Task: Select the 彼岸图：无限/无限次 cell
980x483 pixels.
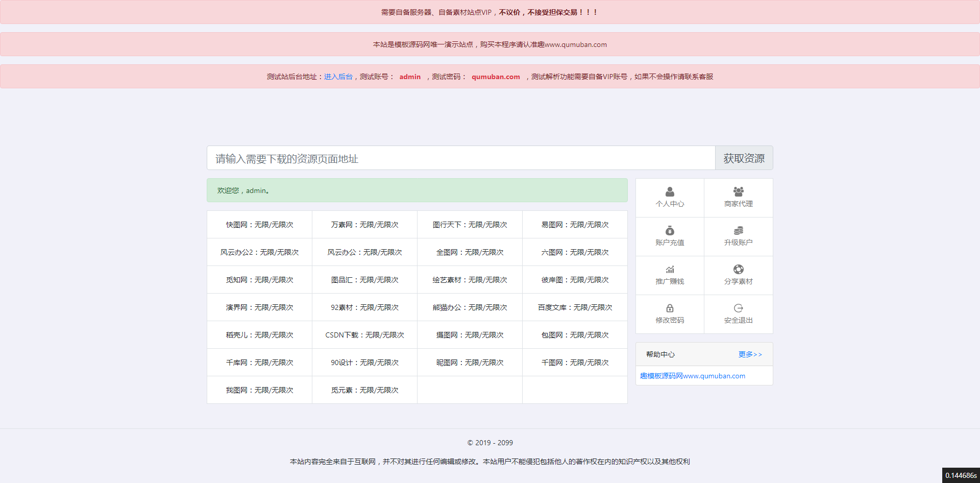Action: [x=575, y=280]
